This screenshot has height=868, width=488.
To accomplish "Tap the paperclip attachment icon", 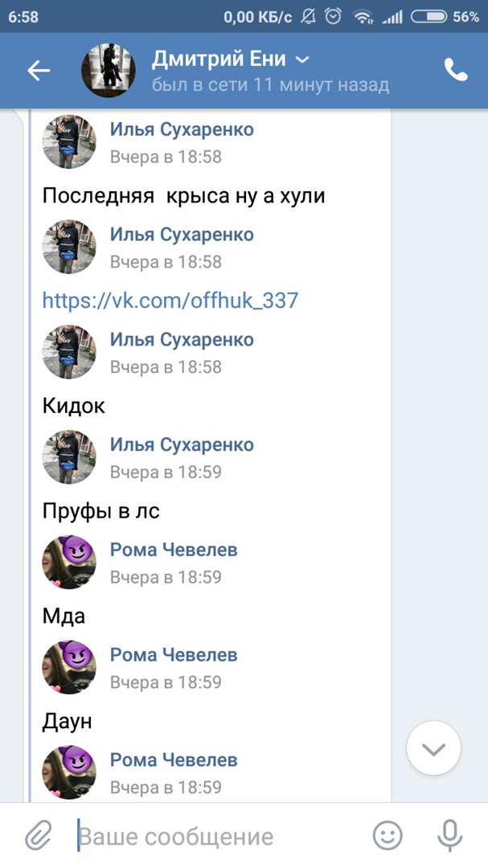I will coord(38,837).
